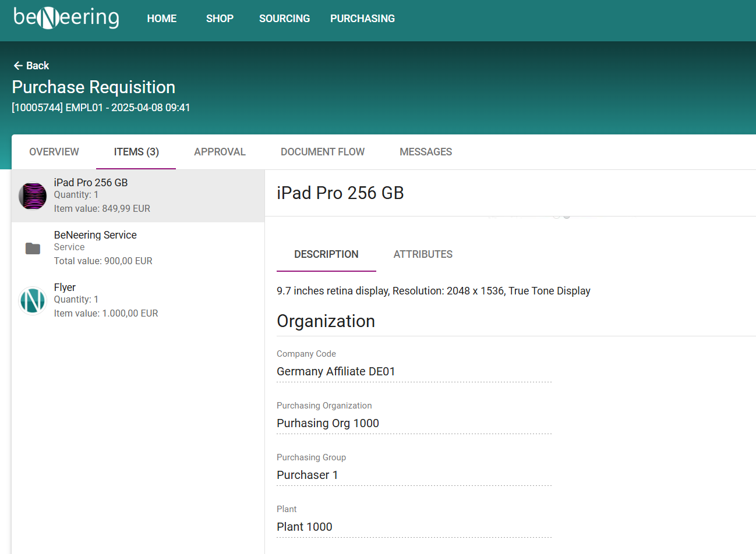The width and height of the screenshot is (756, 554).
Task: Switch to the ATTRIBUTES tab
Action: pos(423,254)
